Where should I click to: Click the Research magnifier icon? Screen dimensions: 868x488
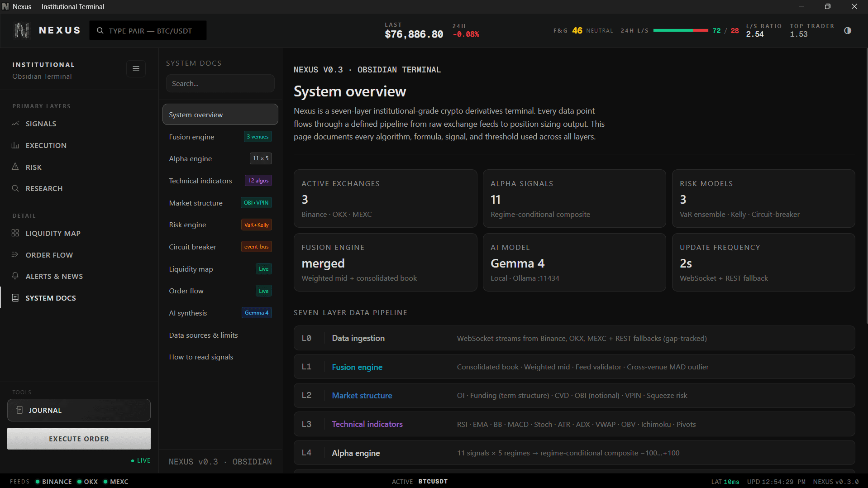[15, 188]
